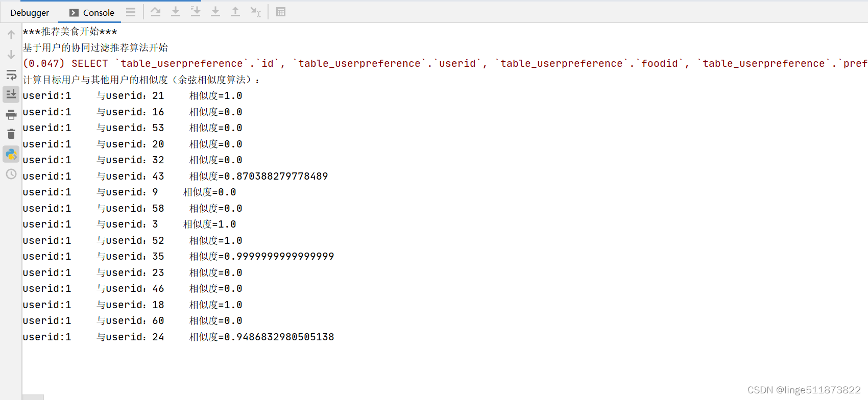Clear console with the trash icon
868x400 pixels.
point(11,134)
